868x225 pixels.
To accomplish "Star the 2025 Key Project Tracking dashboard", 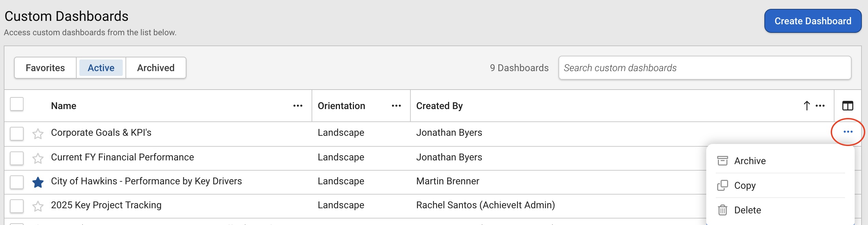I will (x=38, y=206).
